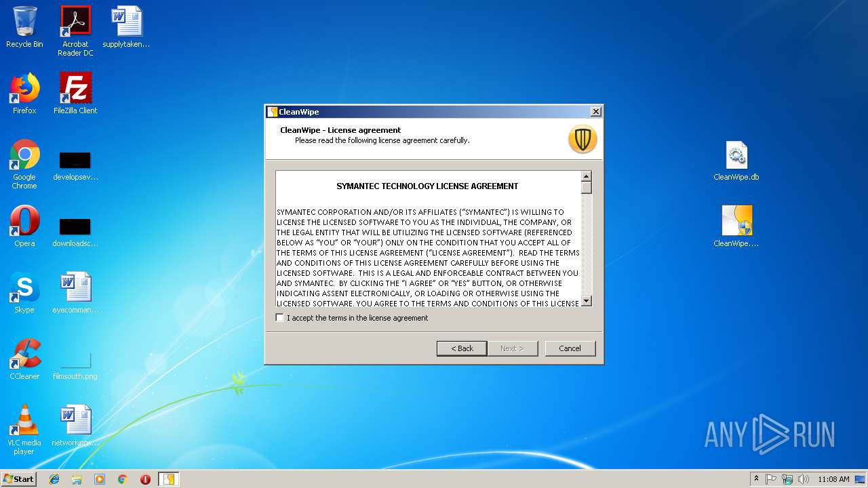Go to the previous step with Back
Screen dimensions: 868x488
click(462, 348)
